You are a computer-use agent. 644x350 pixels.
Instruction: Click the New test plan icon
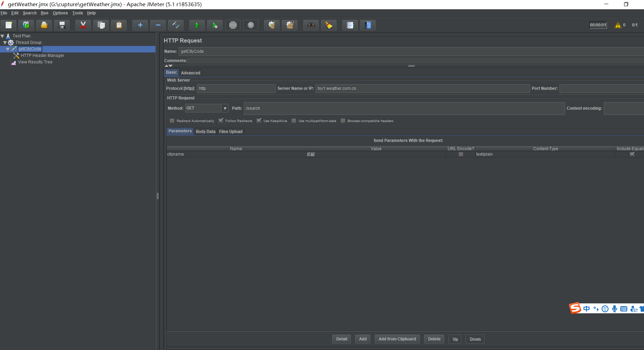(x=9, y=25)
